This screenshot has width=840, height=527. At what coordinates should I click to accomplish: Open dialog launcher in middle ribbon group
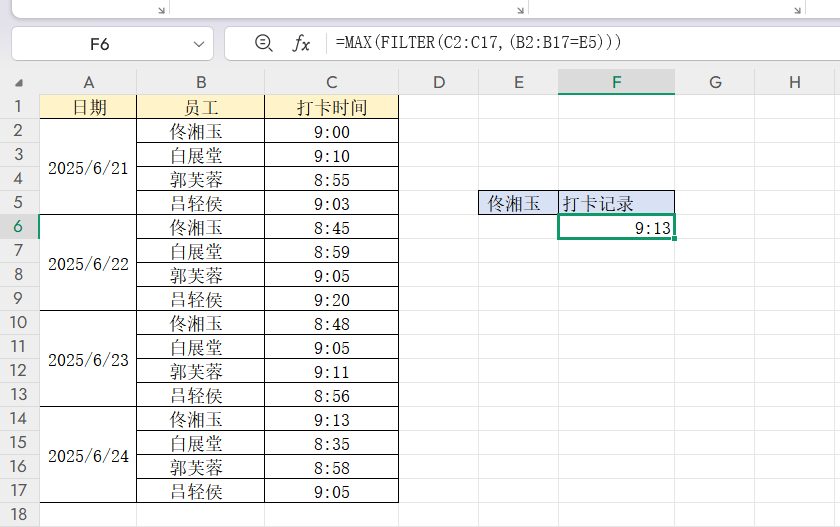[520, 9]
